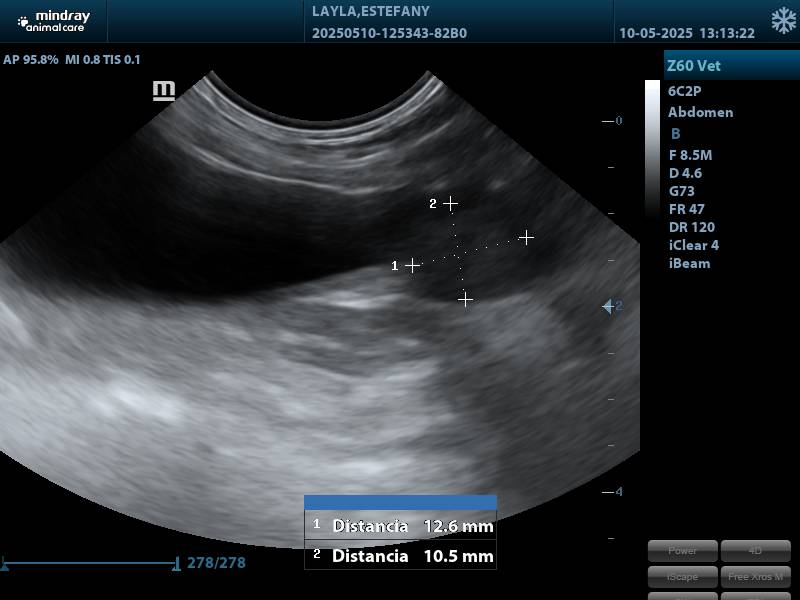The image size is (800, 600).
Task: Click the focus position arrow on depth scale
Action: [608, 306]
